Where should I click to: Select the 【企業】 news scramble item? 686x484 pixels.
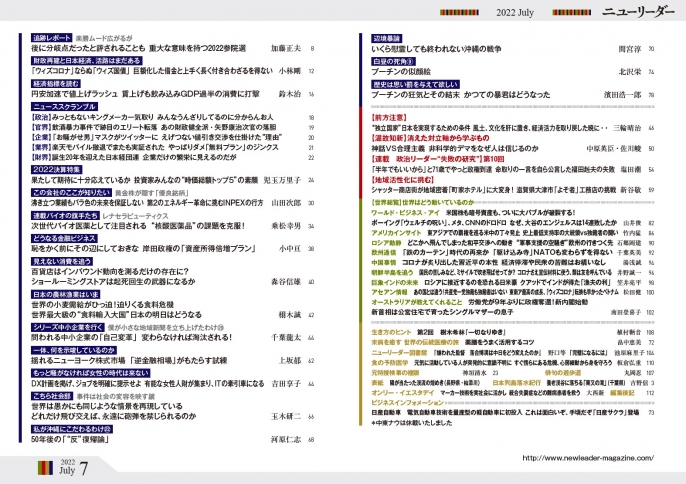coord(39,138)
